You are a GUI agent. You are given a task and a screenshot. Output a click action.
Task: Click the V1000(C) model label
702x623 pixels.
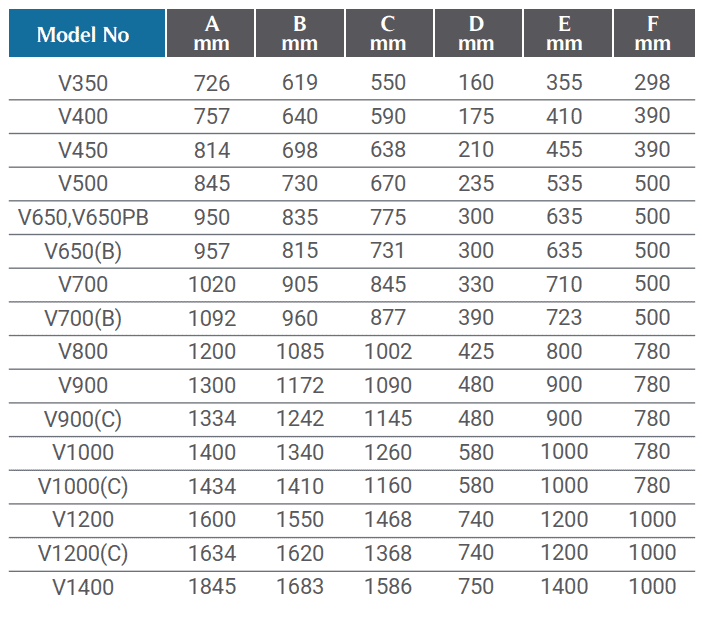(x=83, y=486)
